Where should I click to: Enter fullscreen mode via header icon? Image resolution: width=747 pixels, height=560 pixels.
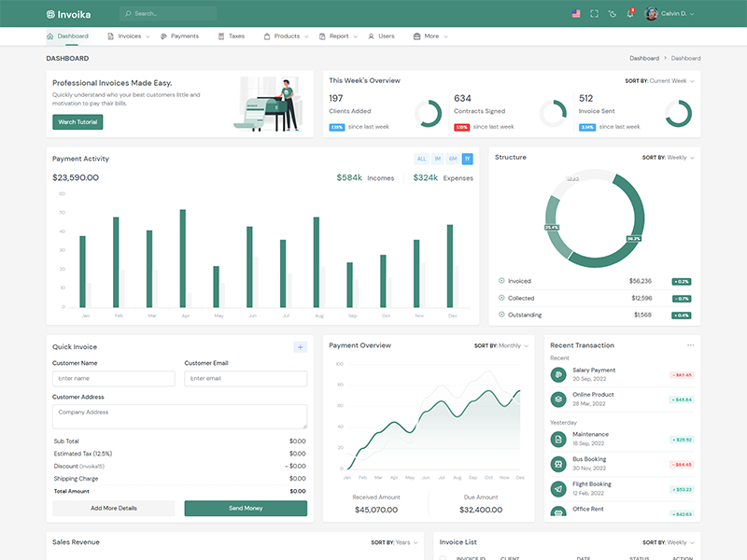click(x=594, y=14)
